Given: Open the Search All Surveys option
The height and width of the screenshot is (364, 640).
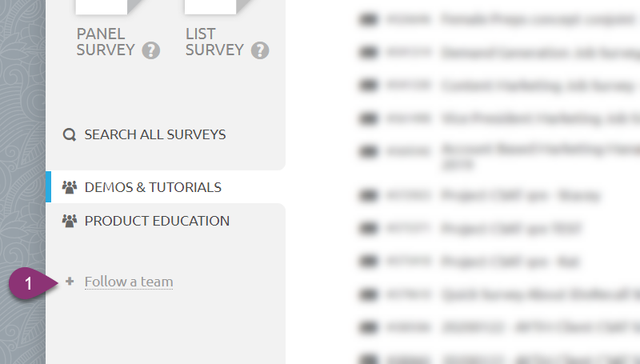Looking at the screenshot, I should click(155, 134).
